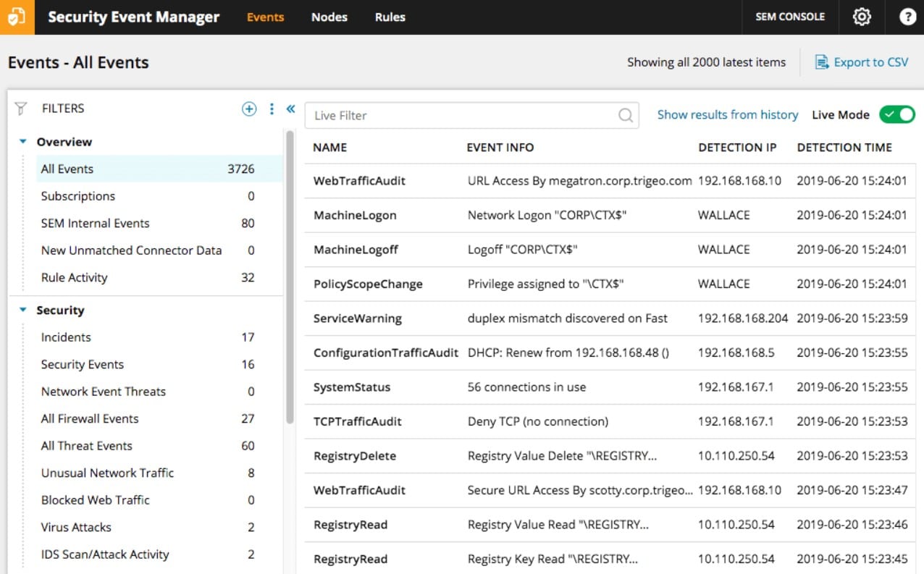Open the TCPTrafficAudit event row
Viewport: 924px width, 574px height.
pos(610,421)
